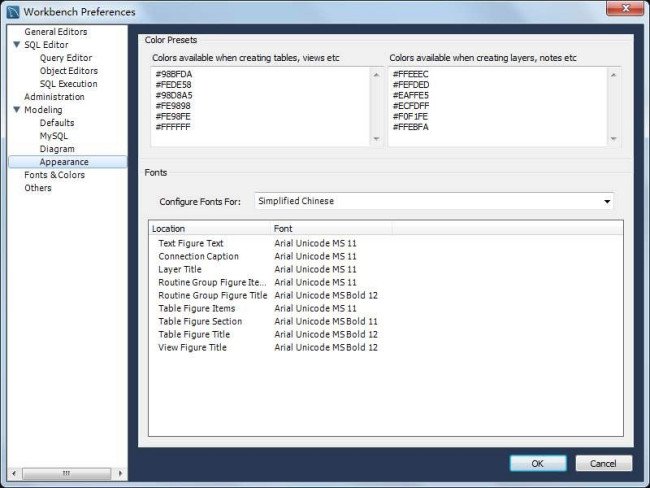Close the Workbench Preferences window
Viewport: 650px width, 488px height.
(x=626, y=8)
